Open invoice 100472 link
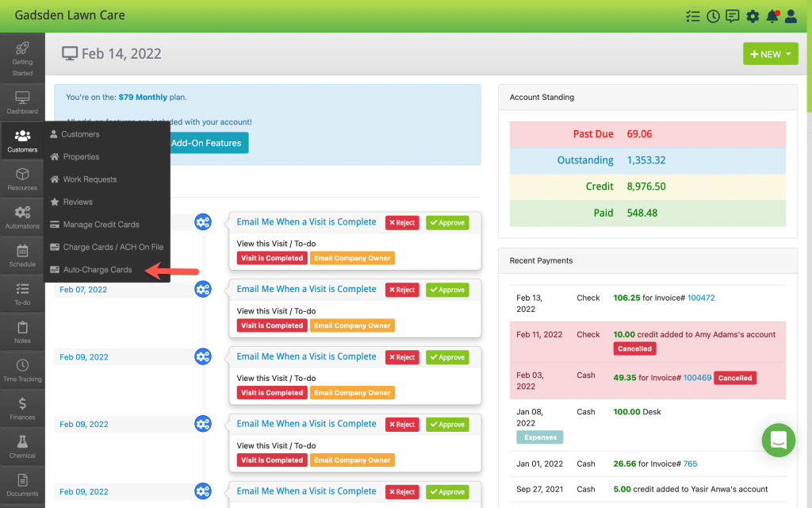This screenshot has height=508, width=812. point(701,298)
